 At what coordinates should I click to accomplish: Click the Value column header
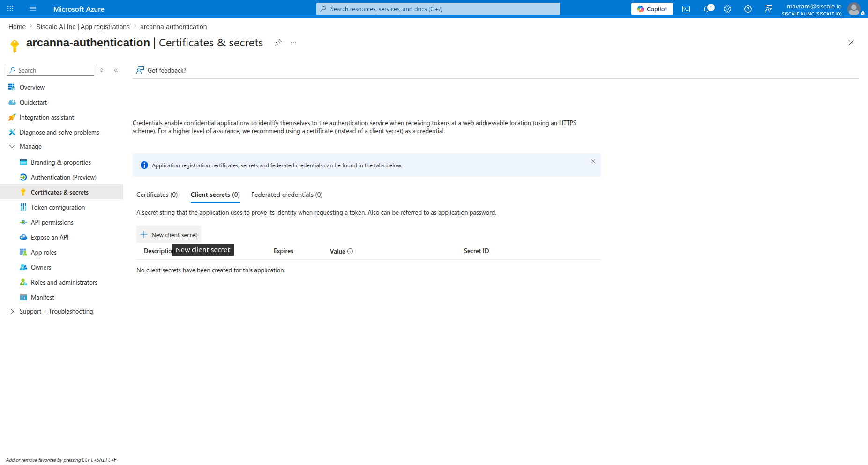tap(337, 251)
